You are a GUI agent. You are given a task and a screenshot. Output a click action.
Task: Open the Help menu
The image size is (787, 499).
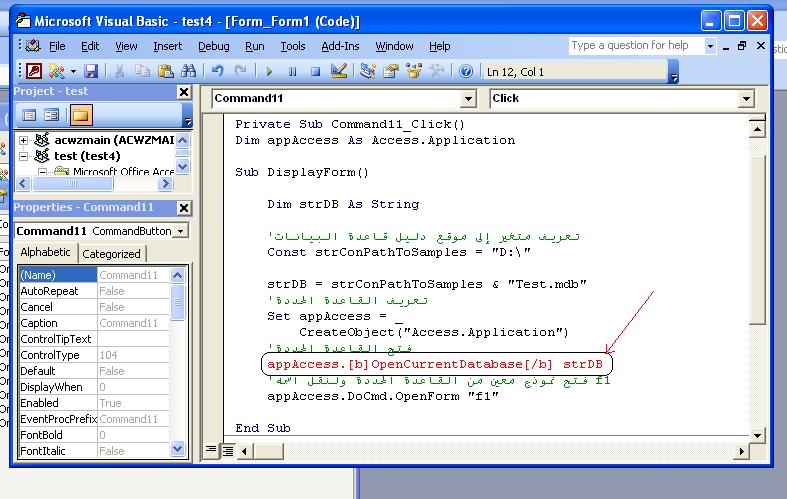click(439, 46)
